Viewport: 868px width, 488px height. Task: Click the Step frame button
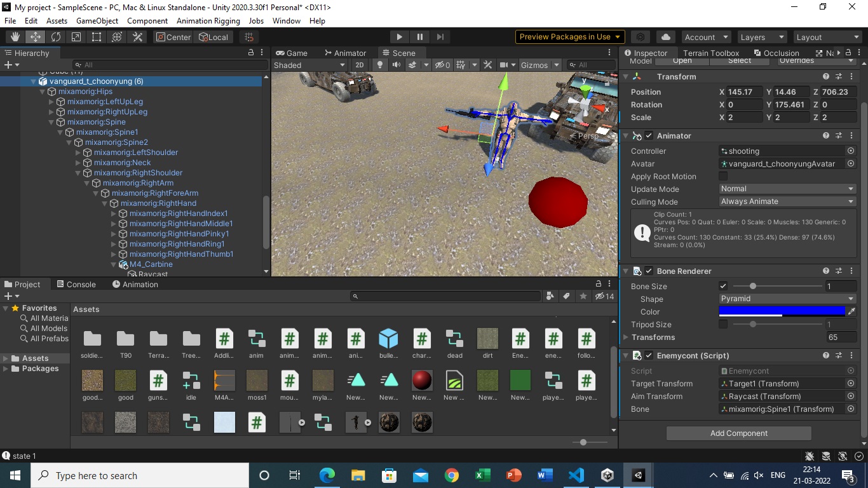pos(440,37)
